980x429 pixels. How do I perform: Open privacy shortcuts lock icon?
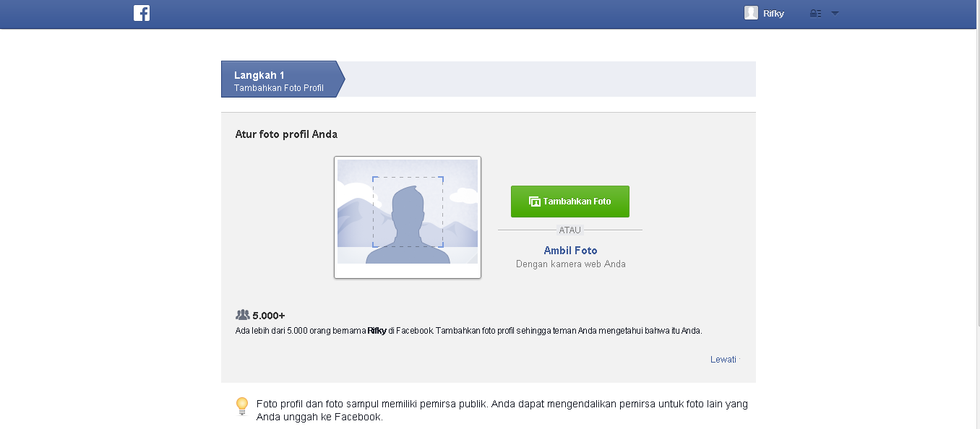point(816,13)
